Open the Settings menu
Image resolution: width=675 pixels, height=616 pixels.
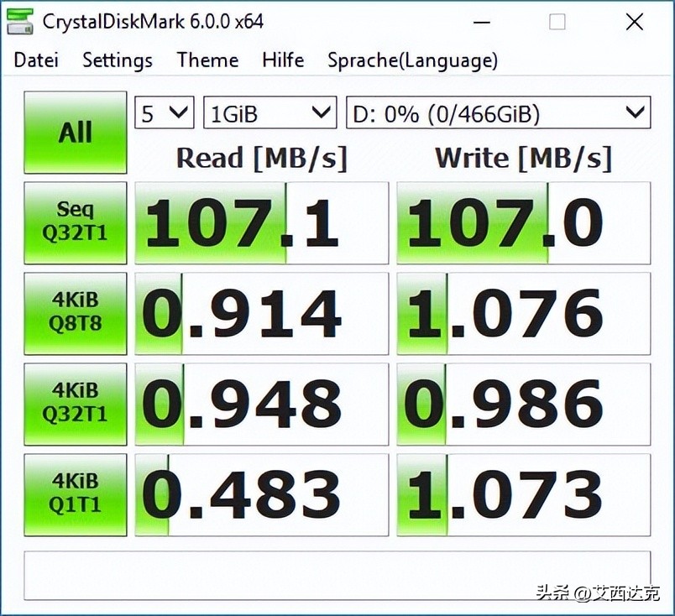click(x=117, y=60)
